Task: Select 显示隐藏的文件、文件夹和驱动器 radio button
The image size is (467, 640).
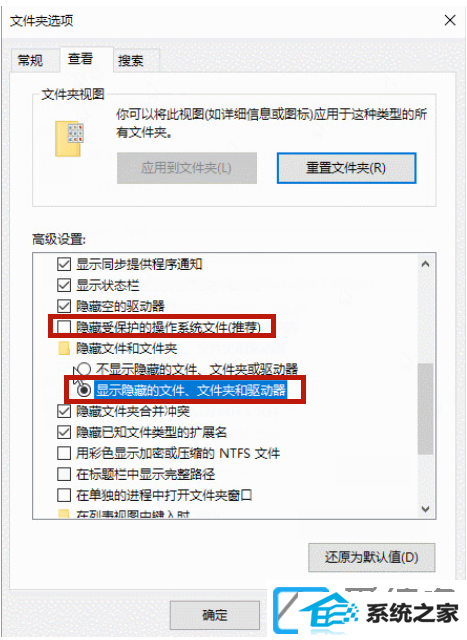Action: coord(84,390)
